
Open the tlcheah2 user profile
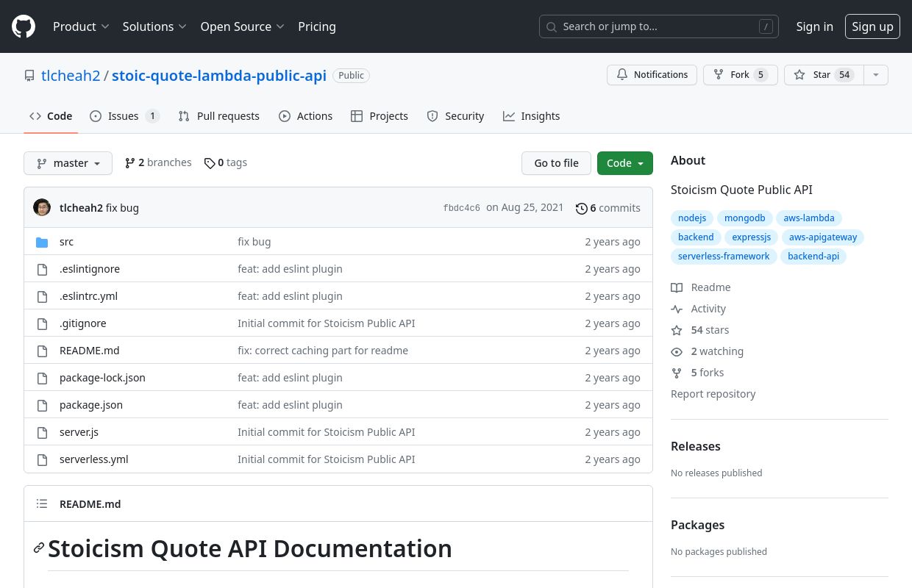coord(71,75)
